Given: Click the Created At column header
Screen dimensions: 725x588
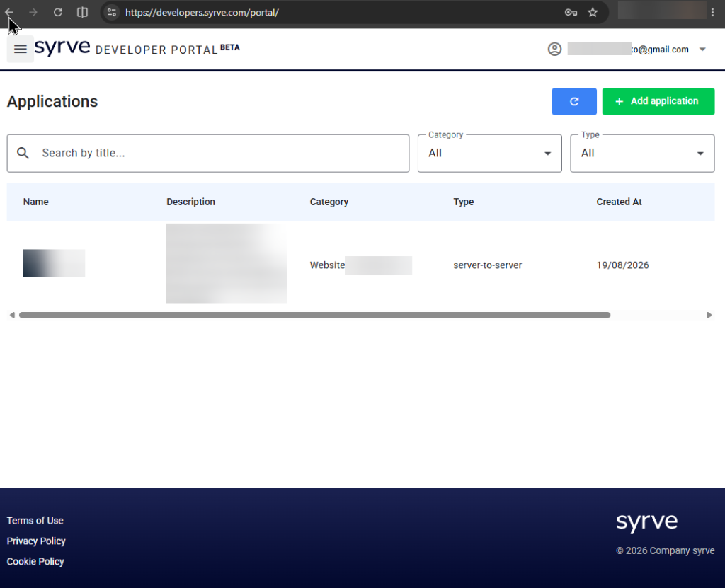Looking at the screenshot, I should pos(619,202).
